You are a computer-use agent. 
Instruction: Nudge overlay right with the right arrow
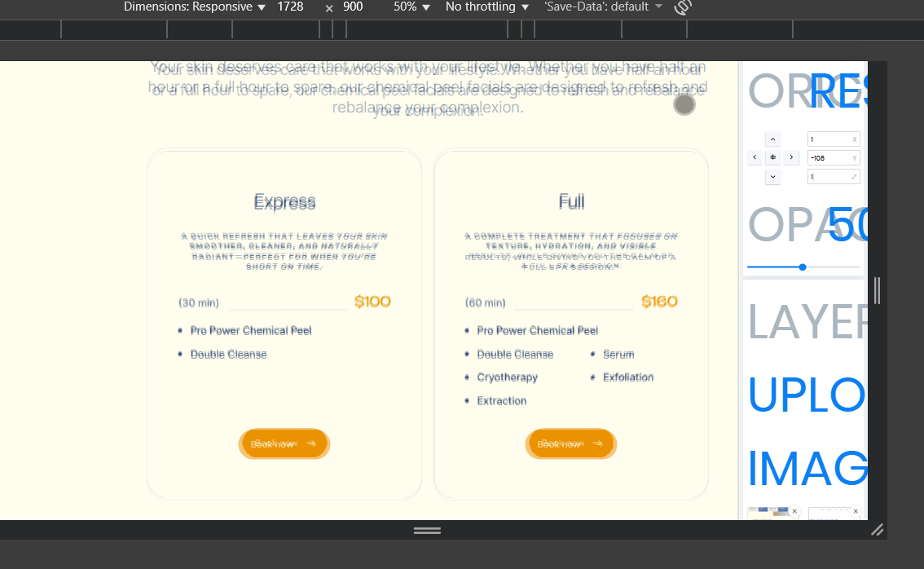[x=791, y=157]
